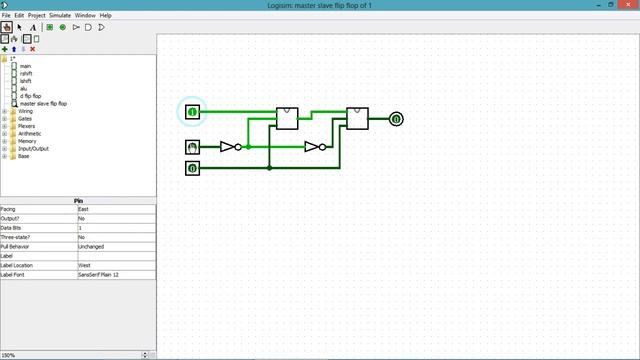Expand the Memory library
The image size is (640, 360).
tap(4, 141)
